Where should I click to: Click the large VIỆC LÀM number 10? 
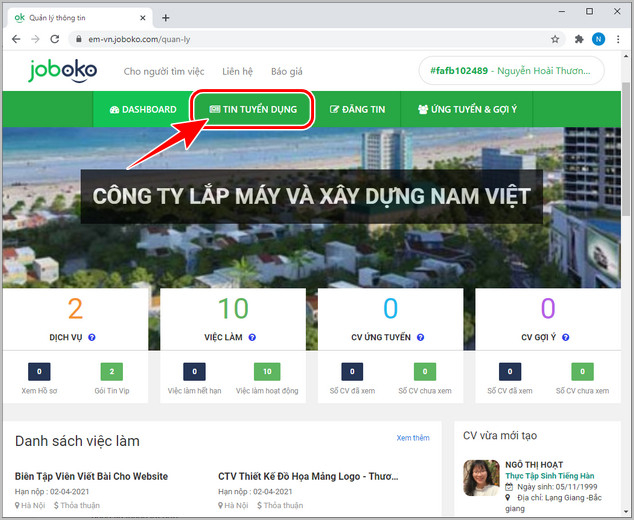tap(233, 309)
